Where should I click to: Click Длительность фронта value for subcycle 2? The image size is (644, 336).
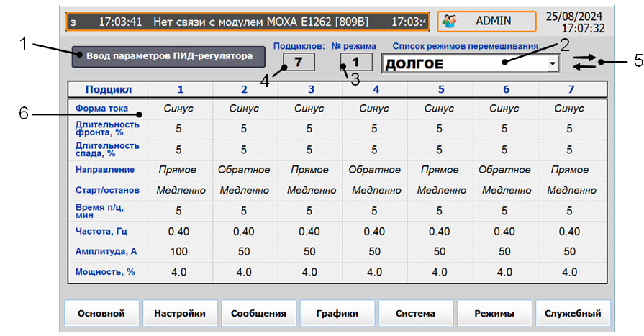pos(244,129)
